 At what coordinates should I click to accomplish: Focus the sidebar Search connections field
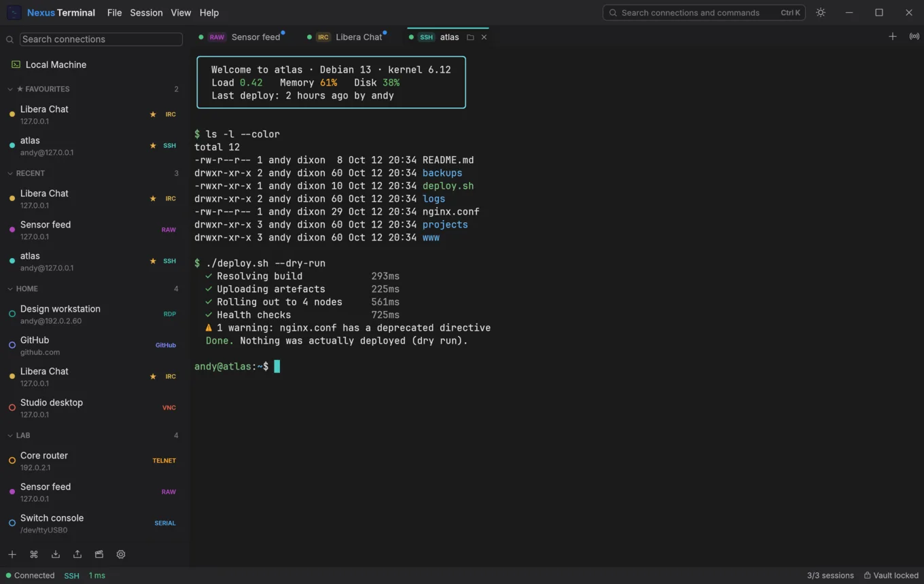tap(101, 39)
